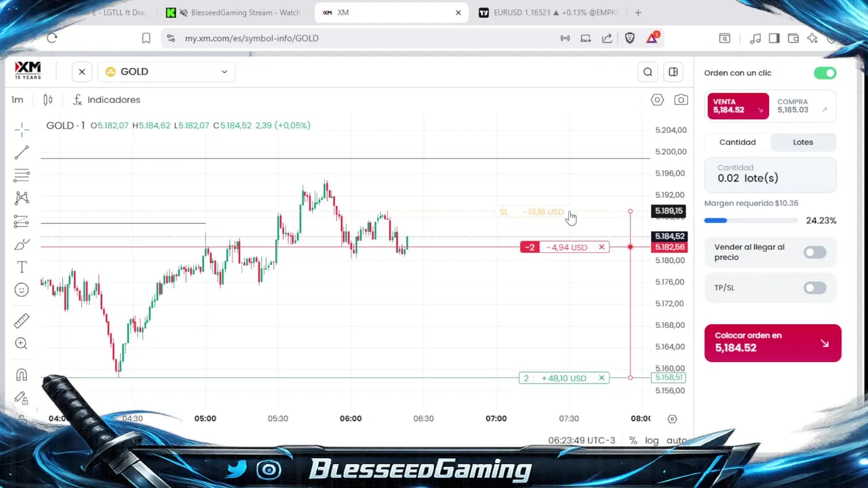Screen dimensions: 868x488
Task: Enable Vender al llegar al precio
Action: point(814,252)
